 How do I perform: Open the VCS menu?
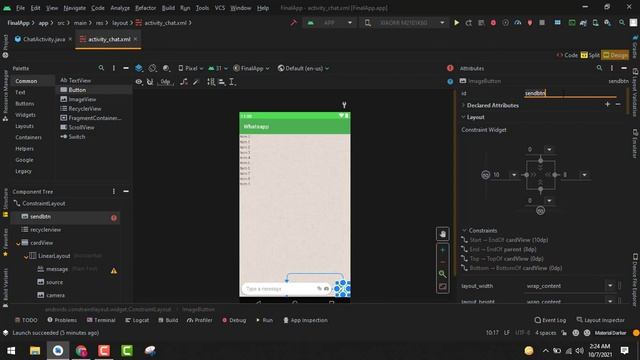pos(220,8)
